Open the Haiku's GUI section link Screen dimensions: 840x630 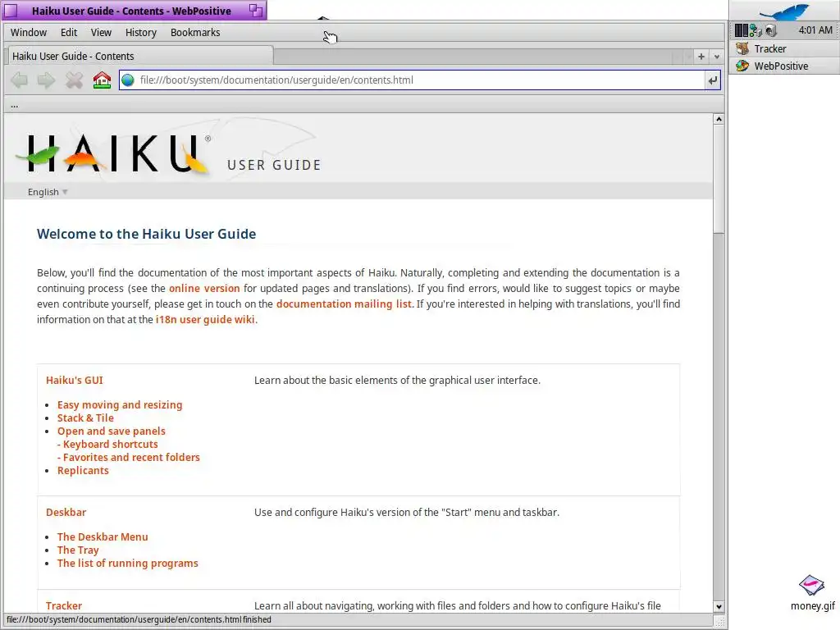(x=75, y=381)
